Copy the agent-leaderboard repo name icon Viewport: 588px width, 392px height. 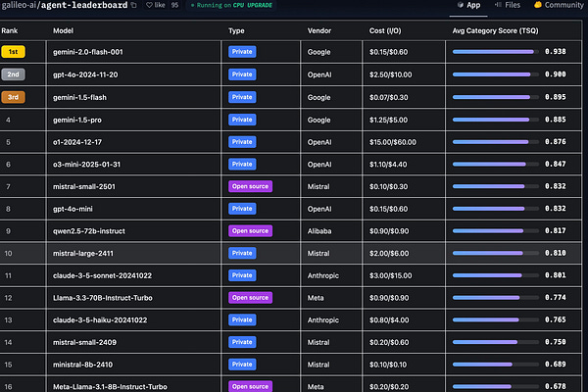click(x=134, y=5)
